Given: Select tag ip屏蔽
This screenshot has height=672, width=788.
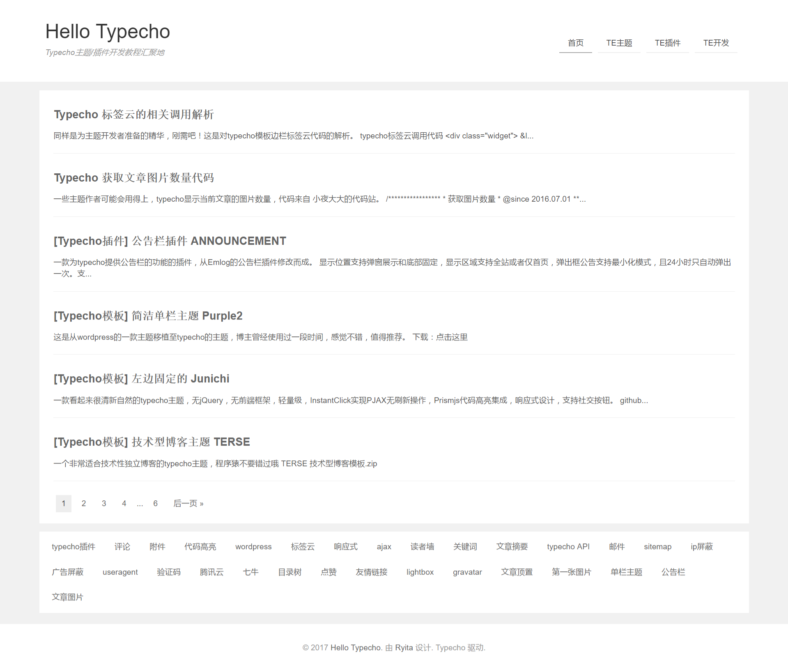Looking at the screenshot, I should pyautogui.click(x=702, y=547).
